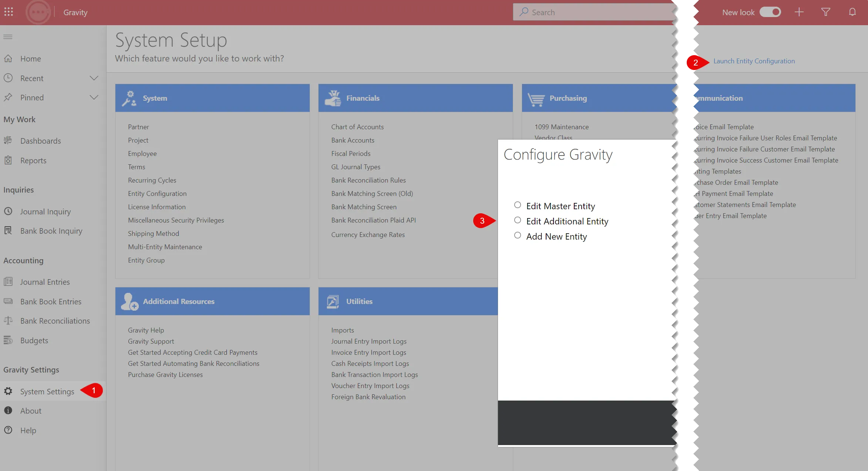Click the Help question mark icon
This screenshot has width=868, height=471.
coord(8,430)
